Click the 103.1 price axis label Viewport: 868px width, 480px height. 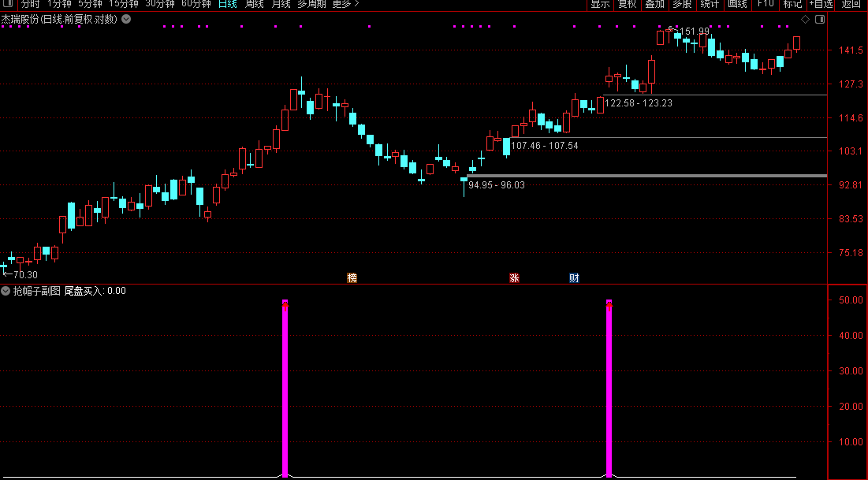[851, 151]
